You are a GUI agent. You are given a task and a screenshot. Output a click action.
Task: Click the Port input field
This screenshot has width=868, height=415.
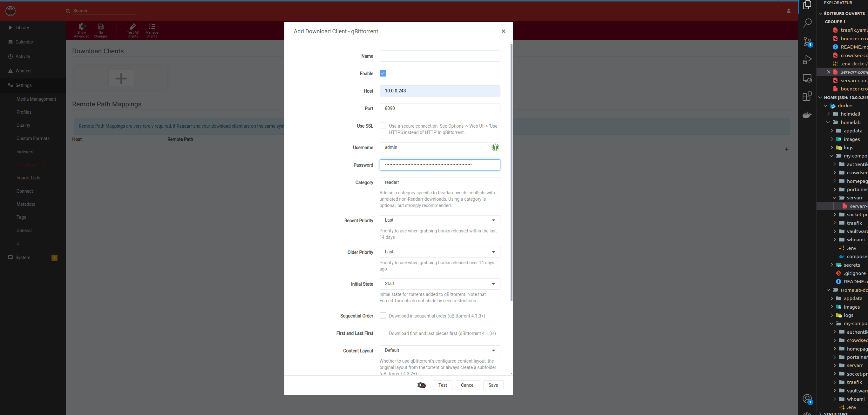click(440, 108)
